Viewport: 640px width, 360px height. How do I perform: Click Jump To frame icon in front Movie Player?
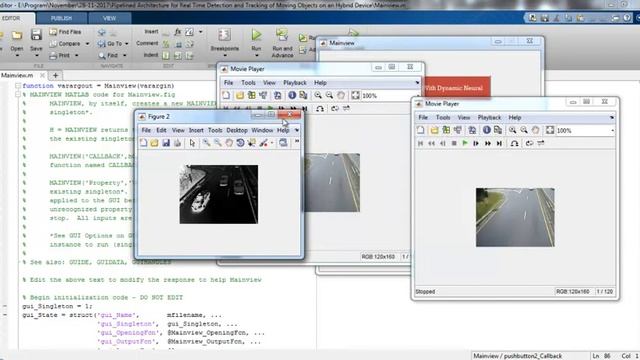(x=514, y=143)
